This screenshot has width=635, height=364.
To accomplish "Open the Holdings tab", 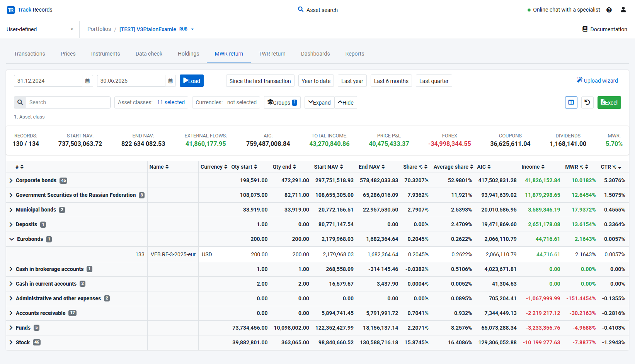I will (189, 54).
